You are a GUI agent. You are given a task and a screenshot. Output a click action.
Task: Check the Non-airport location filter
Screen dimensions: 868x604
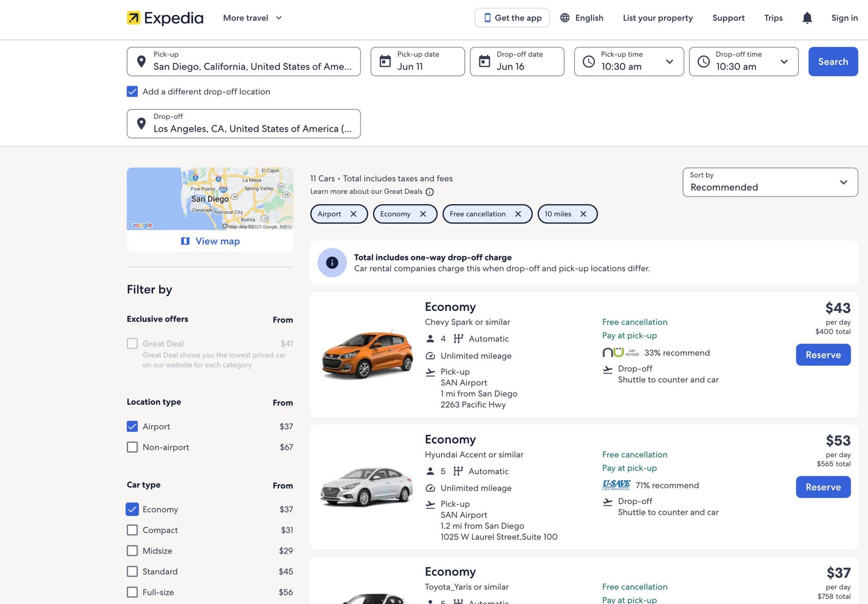coord(132,447)
